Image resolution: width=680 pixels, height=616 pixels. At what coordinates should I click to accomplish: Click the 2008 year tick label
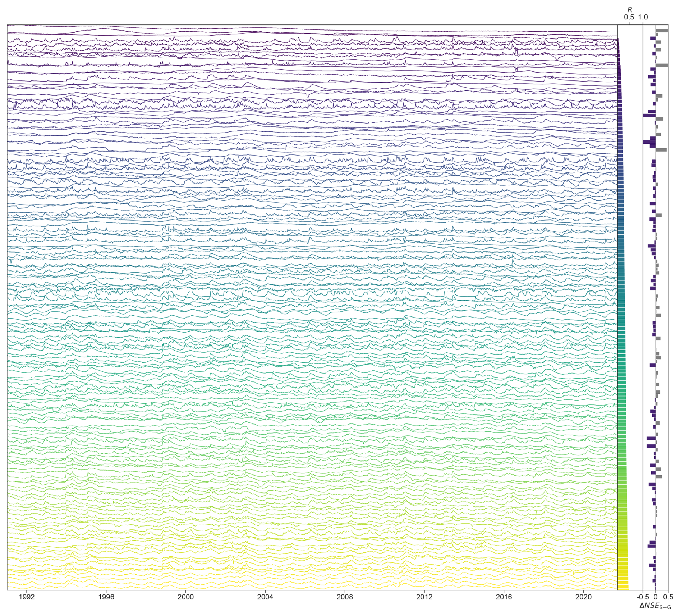[x=345, y=597]
